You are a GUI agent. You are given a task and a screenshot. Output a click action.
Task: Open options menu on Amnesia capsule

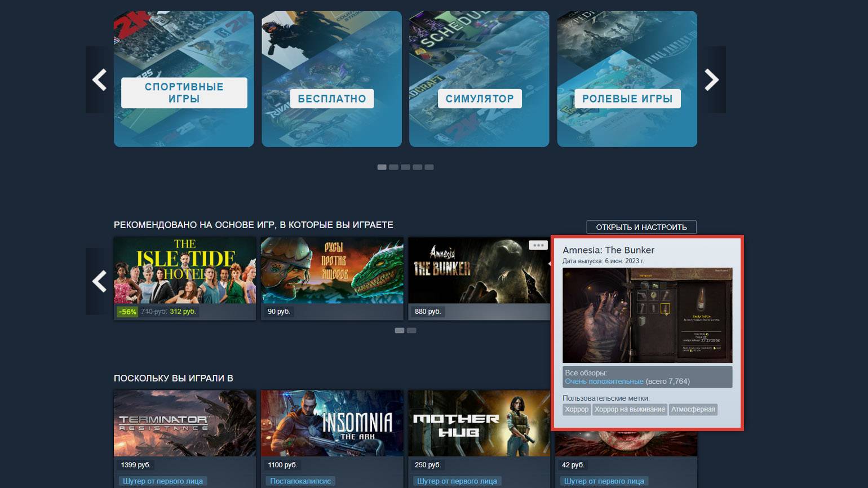pyautogui.click(x=538, y=245)
